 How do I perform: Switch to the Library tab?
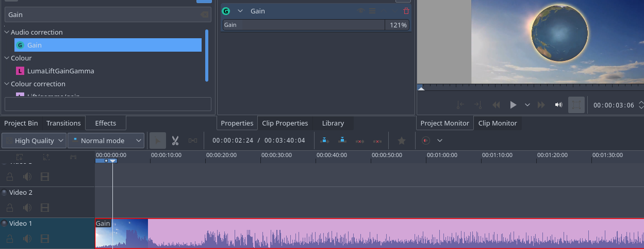(333, 123)
